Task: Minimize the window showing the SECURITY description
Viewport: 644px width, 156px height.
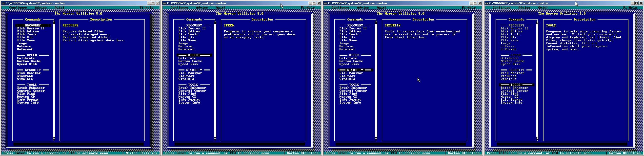Action: pyautogui.click(x=471, y=3)
